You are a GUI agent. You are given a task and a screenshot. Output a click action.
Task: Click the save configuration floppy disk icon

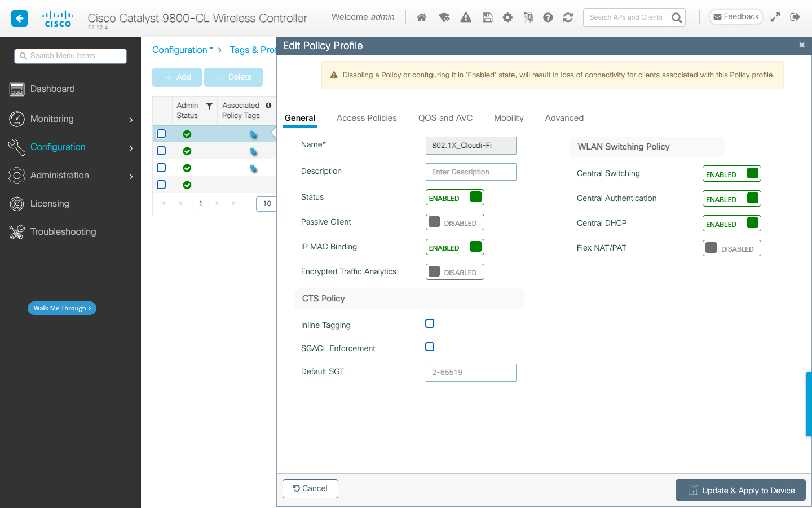tap(487, 17)
